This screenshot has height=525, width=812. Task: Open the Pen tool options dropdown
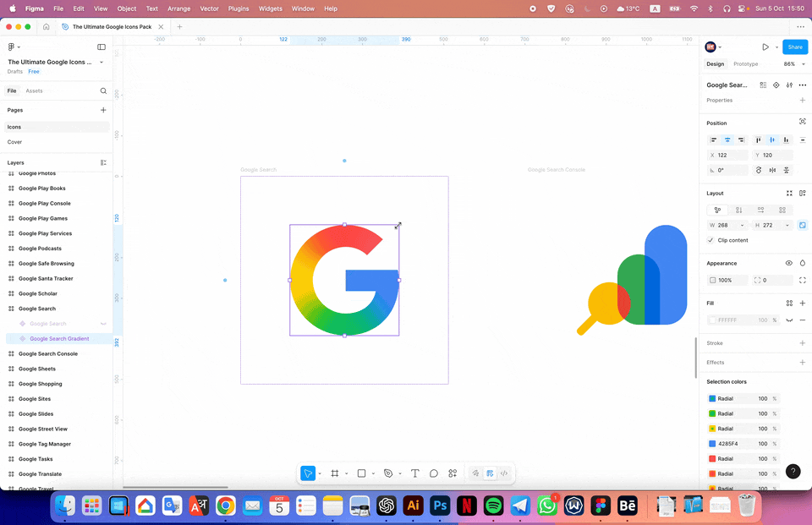pyautogui.click(x=400, y=473)
